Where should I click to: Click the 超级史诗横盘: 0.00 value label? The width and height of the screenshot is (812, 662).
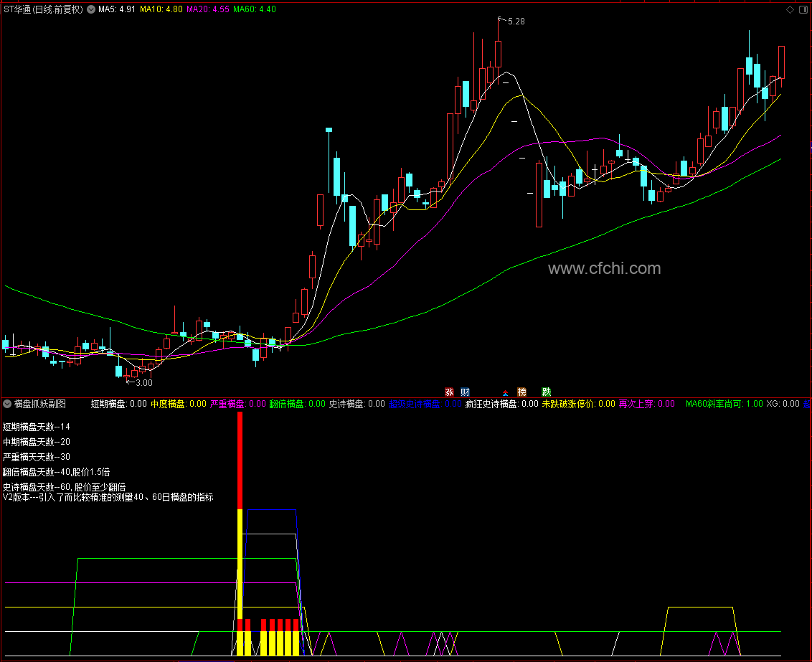(x=425, y=404)
